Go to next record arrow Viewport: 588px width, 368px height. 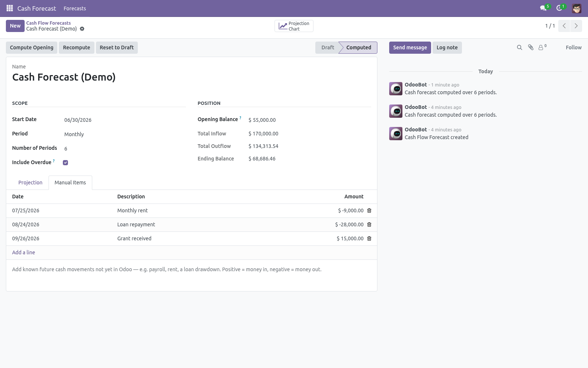[576, 26]
